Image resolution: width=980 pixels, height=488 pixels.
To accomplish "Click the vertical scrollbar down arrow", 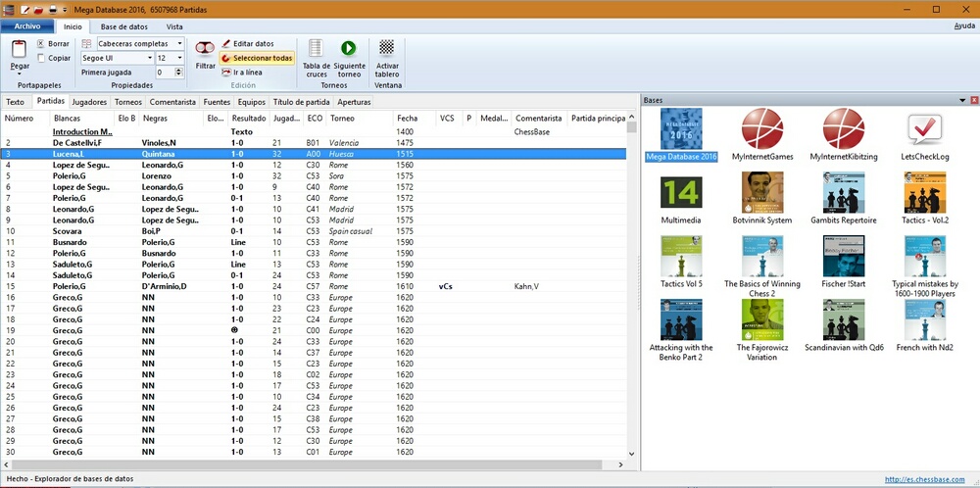I will (631, 454).
